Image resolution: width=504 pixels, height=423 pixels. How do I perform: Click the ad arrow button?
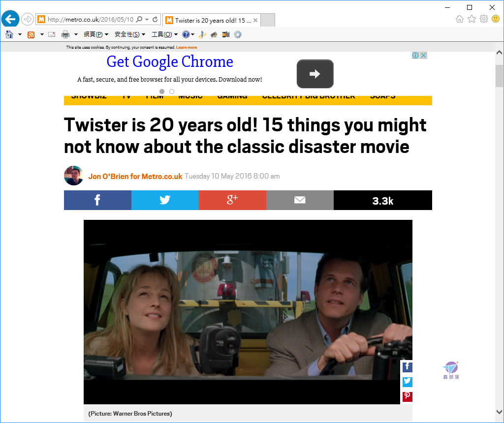[x=315, y=74]
